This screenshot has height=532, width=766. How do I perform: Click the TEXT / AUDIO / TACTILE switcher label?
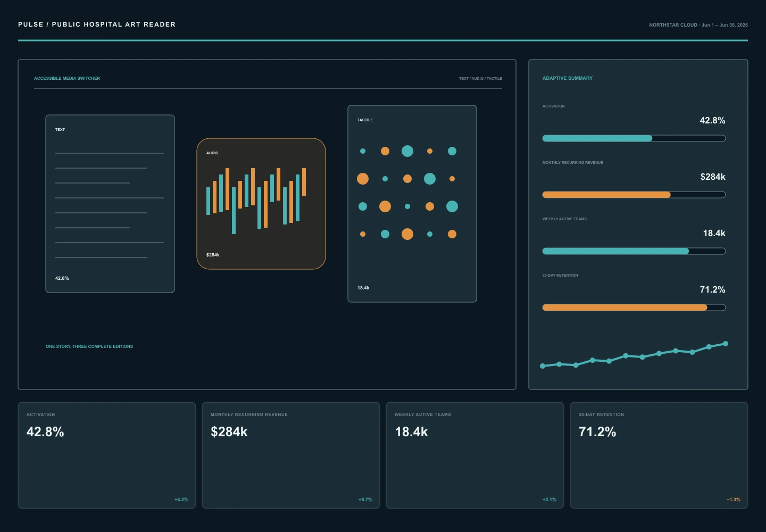[480, 78]
